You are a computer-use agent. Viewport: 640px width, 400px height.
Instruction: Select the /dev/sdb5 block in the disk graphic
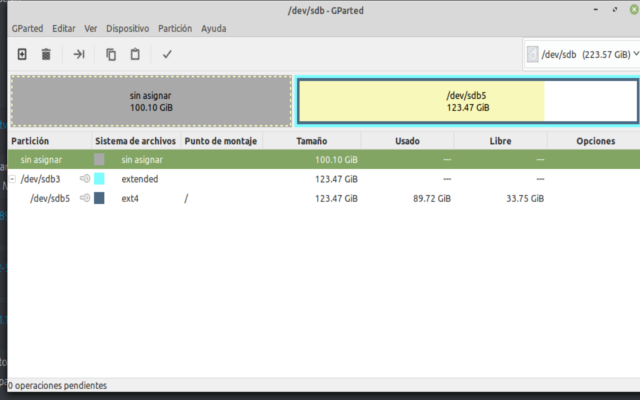click(468, 101)
